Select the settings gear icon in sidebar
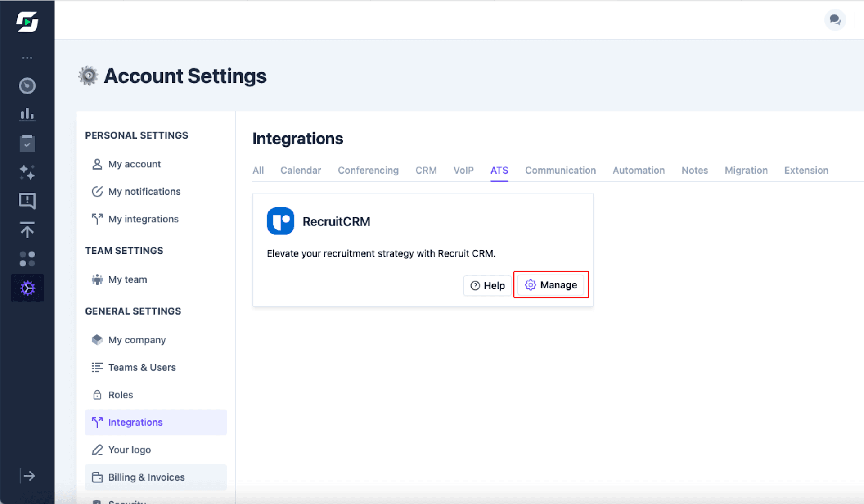 (x=27, y=288)
